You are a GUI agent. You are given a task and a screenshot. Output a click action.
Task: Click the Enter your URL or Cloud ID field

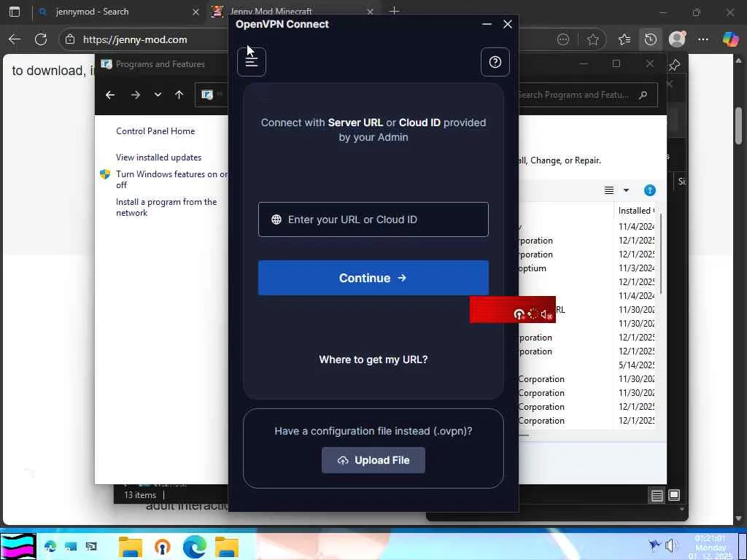click(373, 219)
